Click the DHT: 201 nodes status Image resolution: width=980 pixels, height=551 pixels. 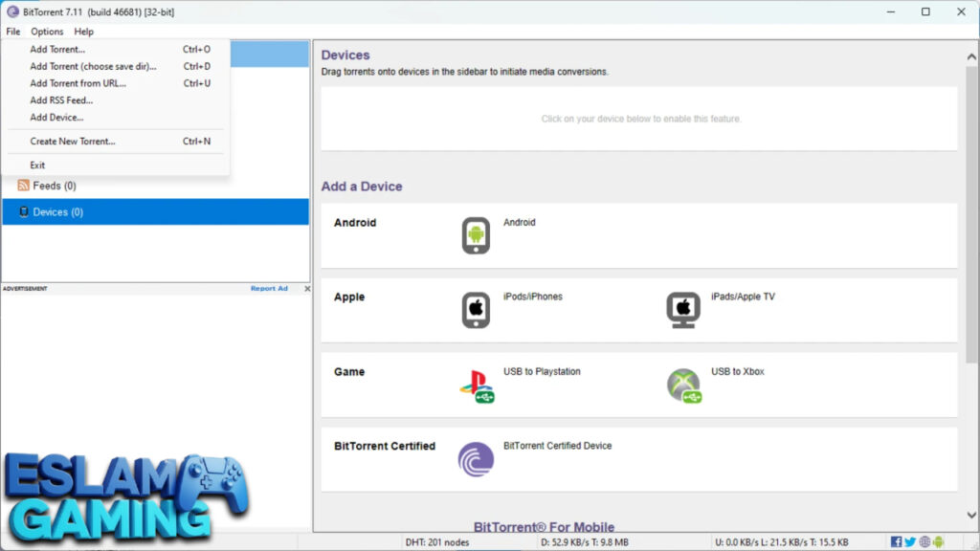point(436,541)
